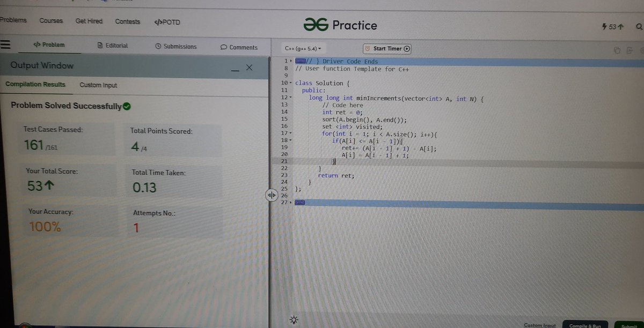Click code line 'set <int> visited;'

click(x=352, y=126)
